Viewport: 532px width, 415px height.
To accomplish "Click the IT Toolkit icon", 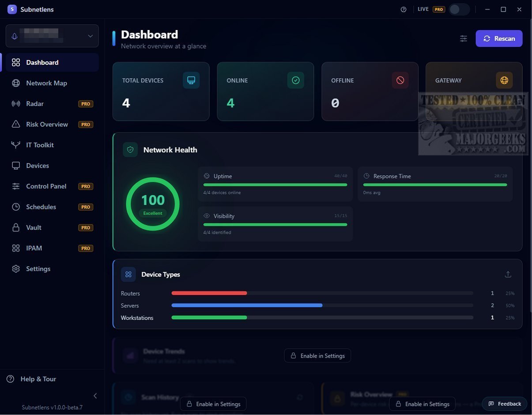I will pos(16,145).
